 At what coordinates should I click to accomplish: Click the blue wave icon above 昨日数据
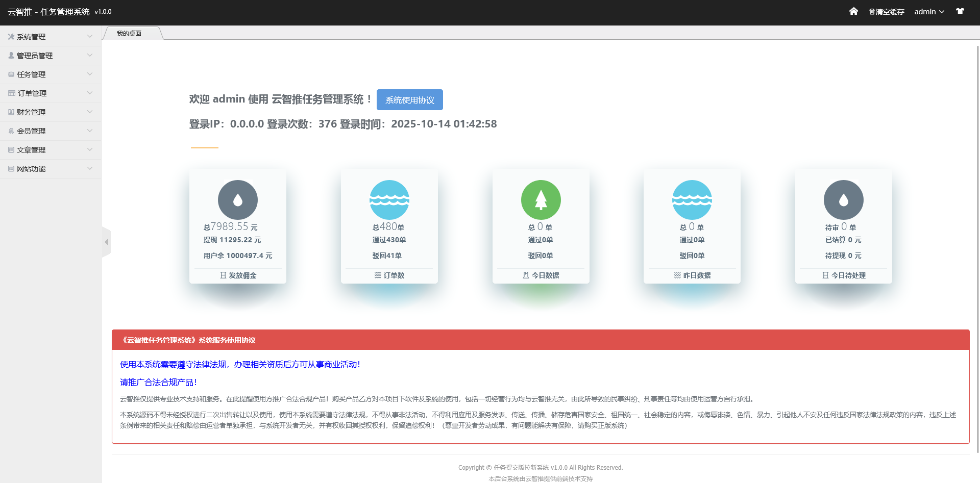(692, 200)
